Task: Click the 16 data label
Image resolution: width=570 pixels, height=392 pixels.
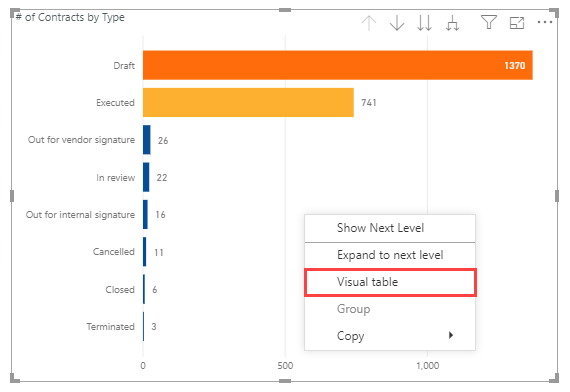Action: (x=160, y=215)
